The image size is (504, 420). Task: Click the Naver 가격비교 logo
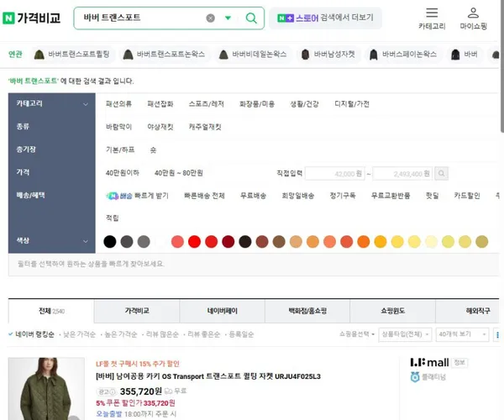pos(32,18)
